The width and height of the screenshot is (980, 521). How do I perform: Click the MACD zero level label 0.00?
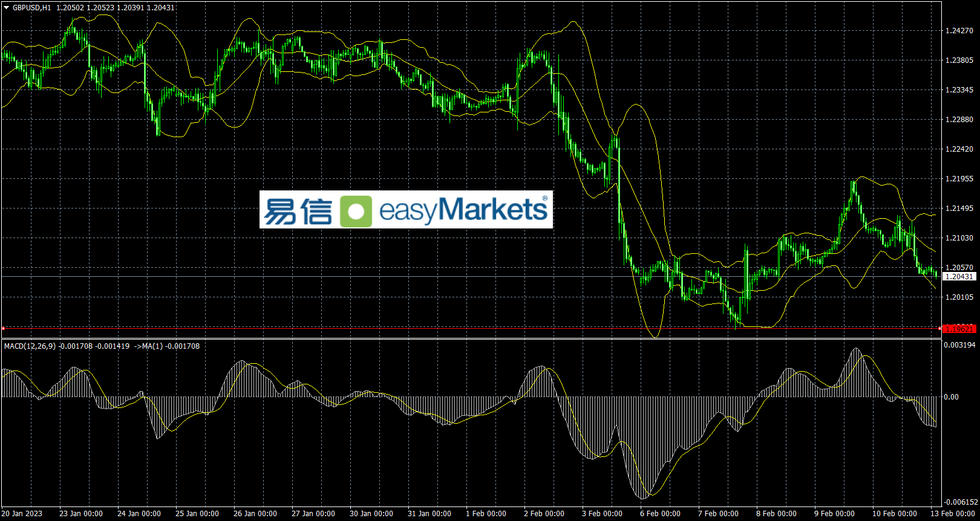951,397
